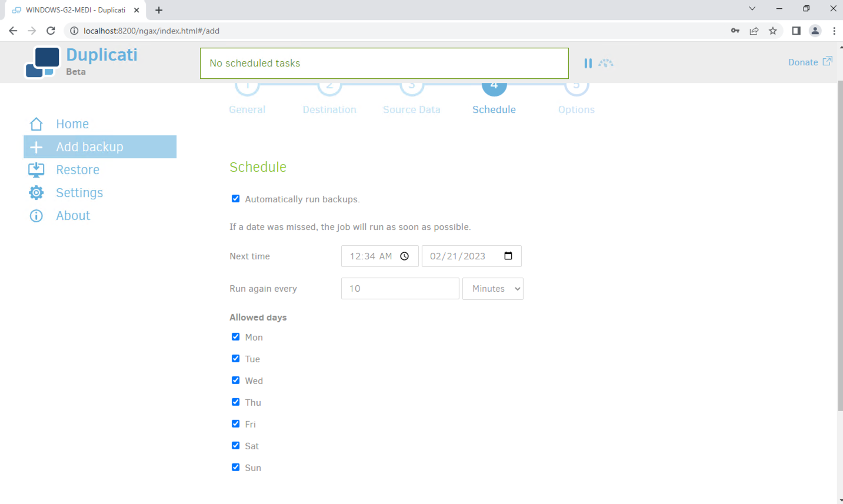The image size is (843, 504).
Task: Open the clock time picker icon
Action: click(x=405, y=256)
